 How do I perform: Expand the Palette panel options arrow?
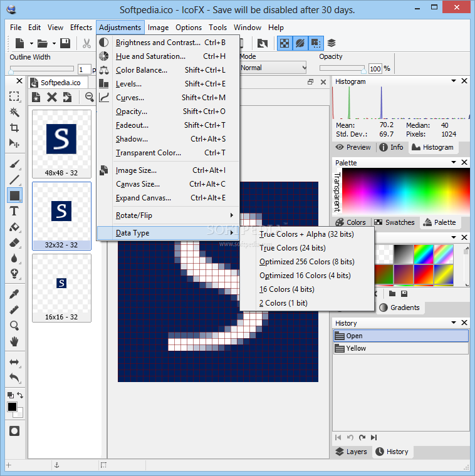(x=454, y=162)
